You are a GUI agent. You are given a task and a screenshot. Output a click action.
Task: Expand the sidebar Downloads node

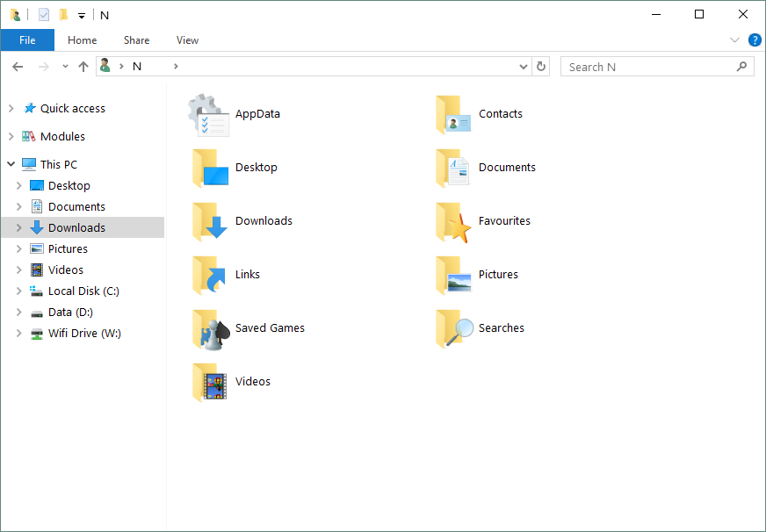point(19,227)
